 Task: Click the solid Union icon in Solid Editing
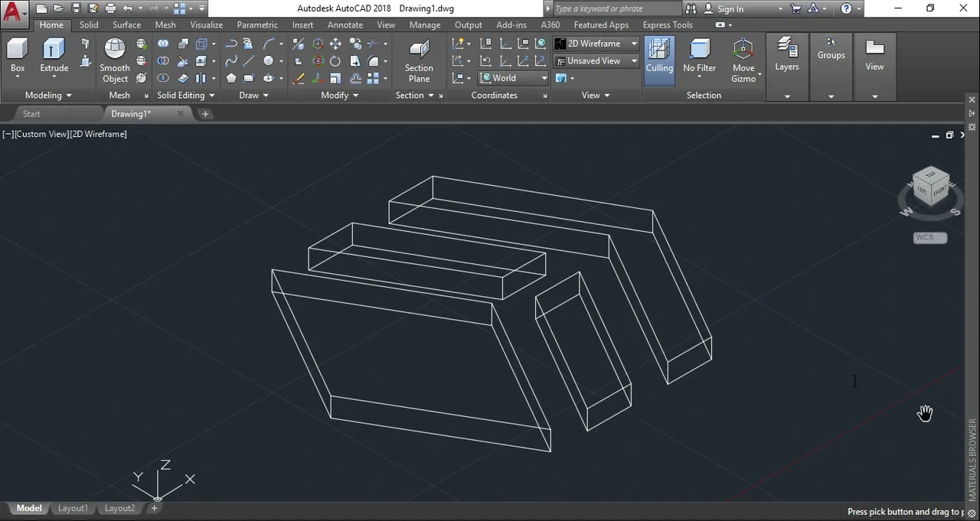coord(163,44)
